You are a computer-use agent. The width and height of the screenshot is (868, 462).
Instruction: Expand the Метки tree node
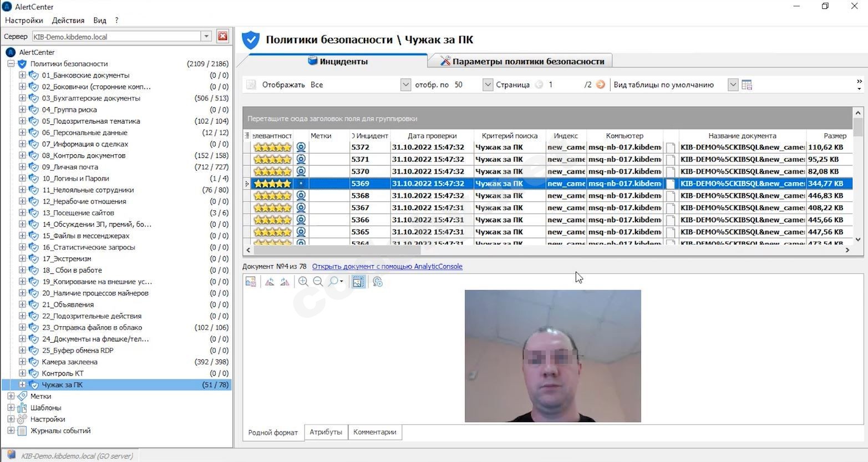click(x=11, y=396)
